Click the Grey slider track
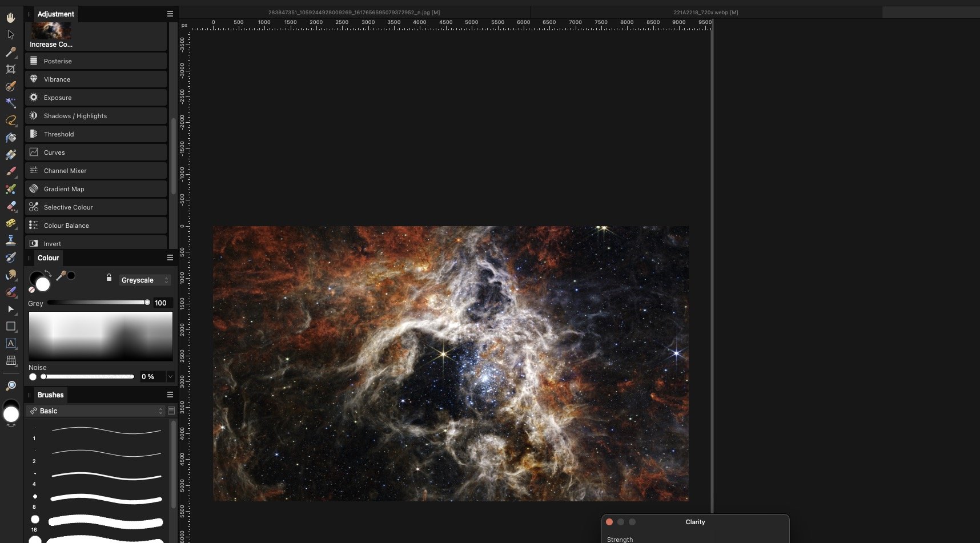The width and height of the screenshot is (980, 543). pyautogui.click(x=98, y=303)
